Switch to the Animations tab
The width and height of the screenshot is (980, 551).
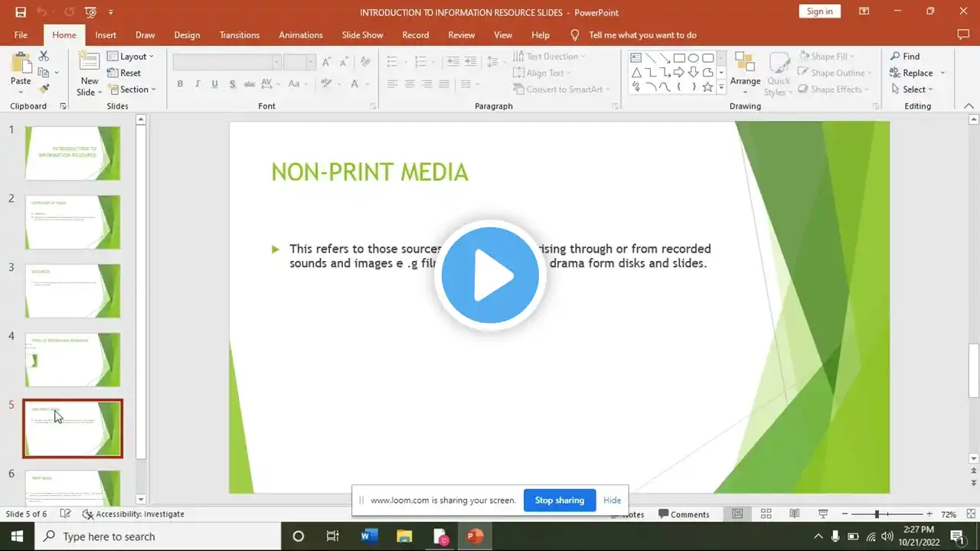(300, 35)
